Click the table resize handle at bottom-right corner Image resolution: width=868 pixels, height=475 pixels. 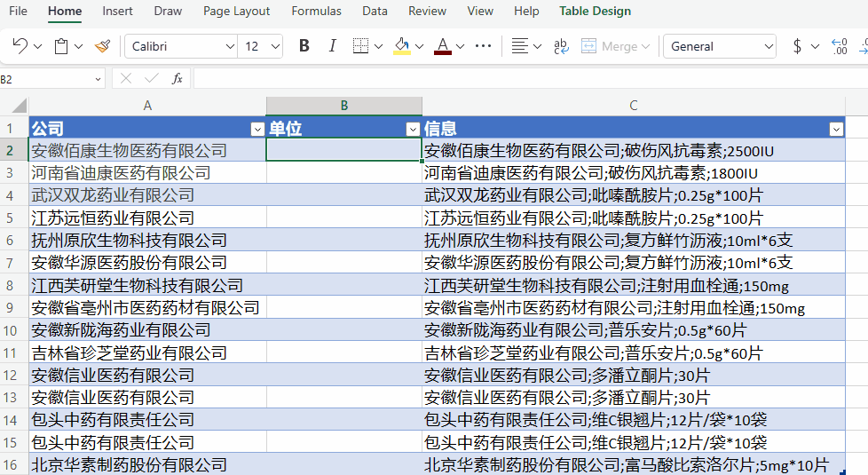click(x=842, y=472)
